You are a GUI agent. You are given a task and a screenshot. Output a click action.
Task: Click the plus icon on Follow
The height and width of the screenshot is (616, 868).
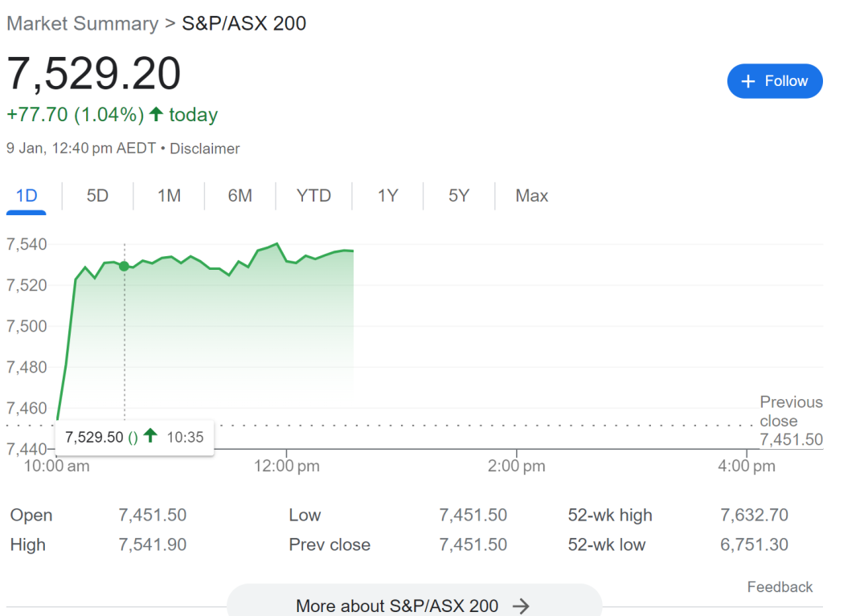tap(748, 82)
